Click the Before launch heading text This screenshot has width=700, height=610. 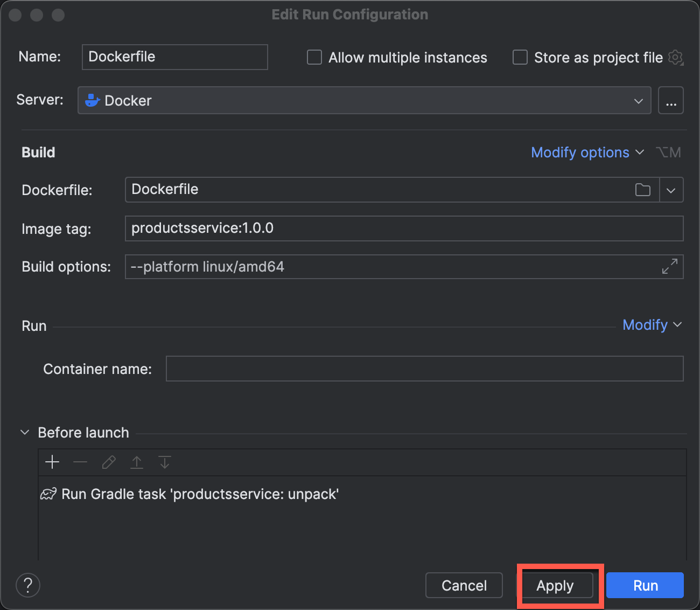point(83,433)
